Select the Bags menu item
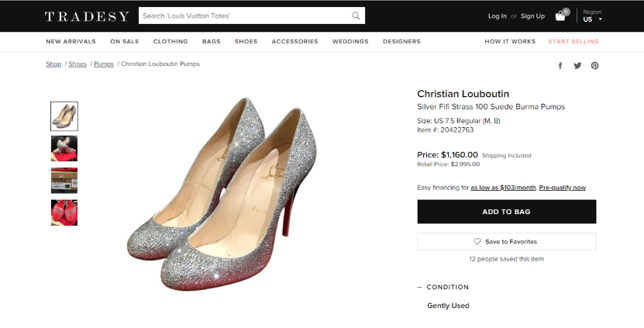 coord(211,42)
